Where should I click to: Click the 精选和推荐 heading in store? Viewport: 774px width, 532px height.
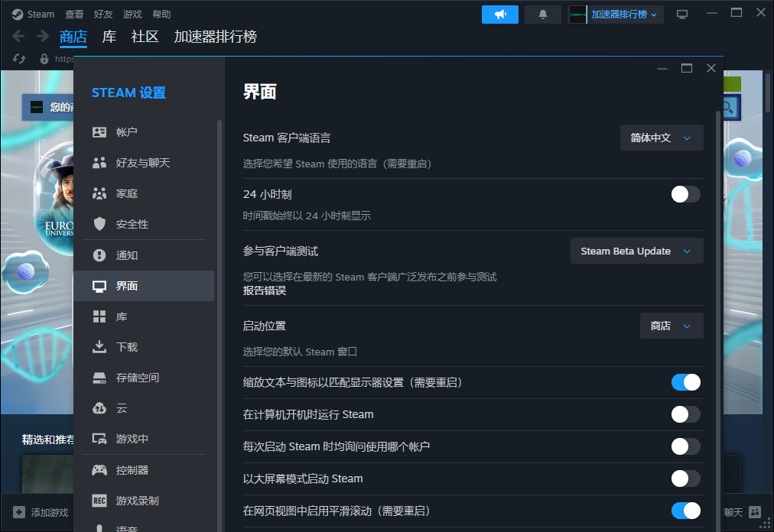point(48,440)
